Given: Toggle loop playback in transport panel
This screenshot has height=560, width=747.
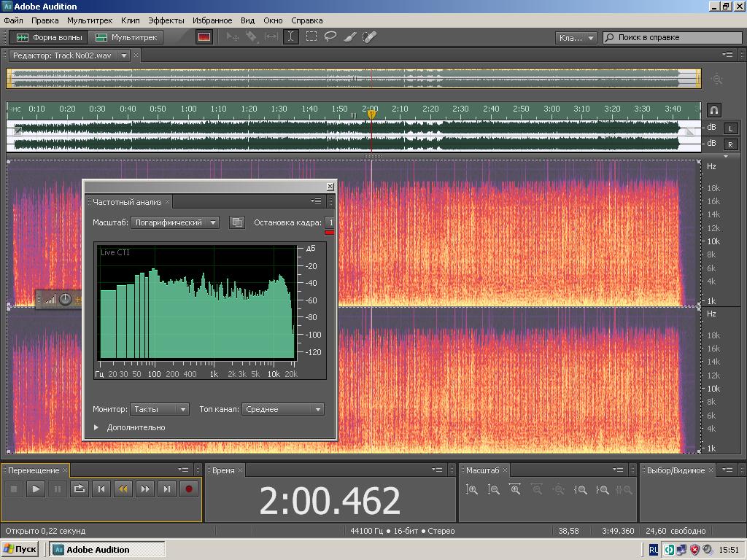Looking at the screenshot, I should point(80,489).
